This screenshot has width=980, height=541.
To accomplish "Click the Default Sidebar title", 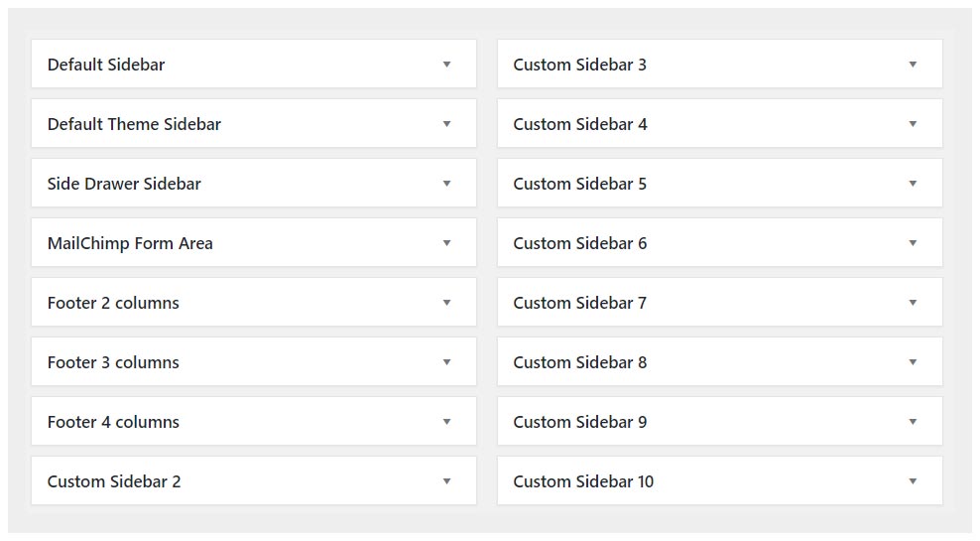I will click(106, 65).
